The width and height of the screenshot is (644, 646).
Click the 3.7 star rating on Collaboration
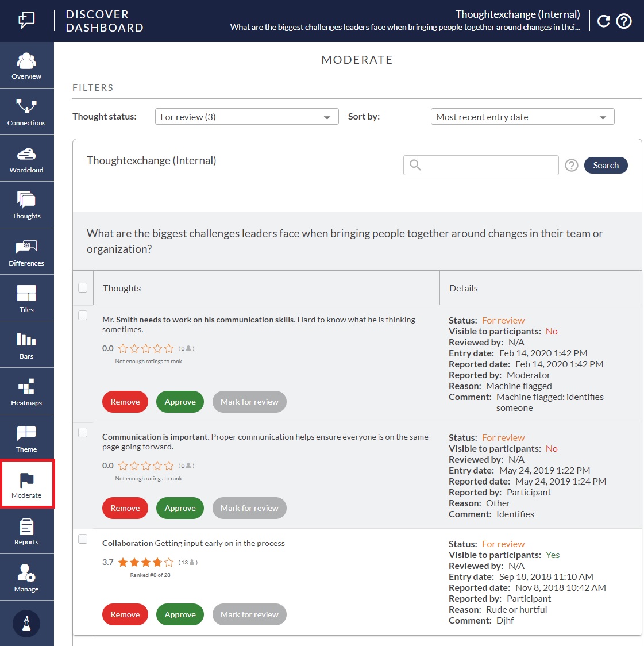click(x=146, y=562)
